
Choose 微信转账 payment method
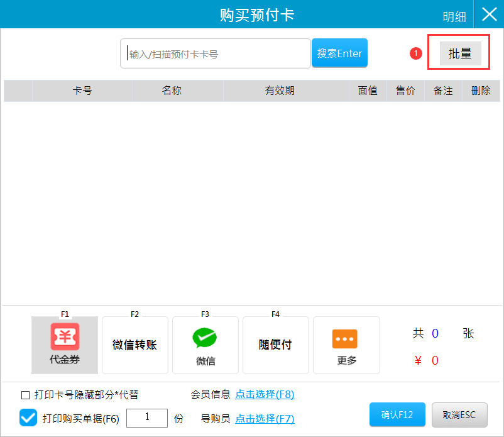134,345
